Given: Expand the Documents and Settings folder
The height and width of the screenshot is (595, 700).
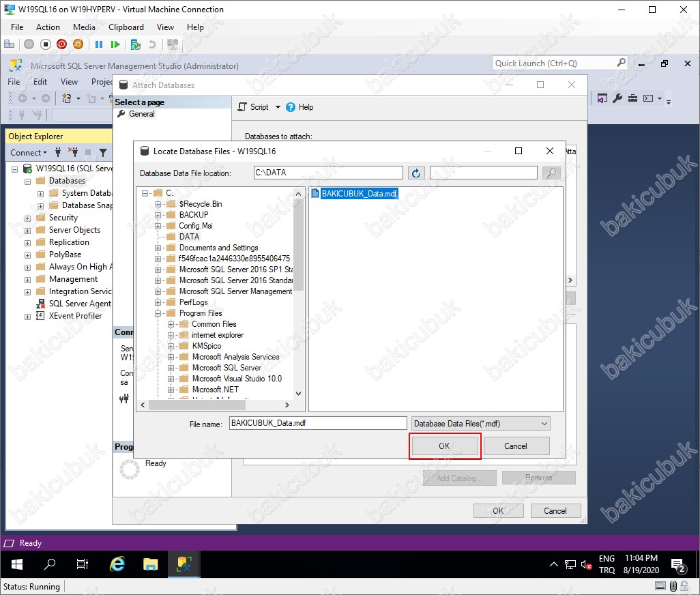Looking at the screenshot, I should coord(158,248).
